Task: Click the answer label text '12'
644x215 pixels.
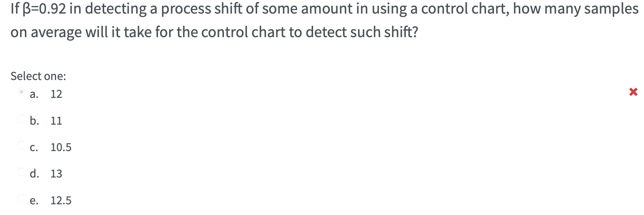Action: click(56, 94)
